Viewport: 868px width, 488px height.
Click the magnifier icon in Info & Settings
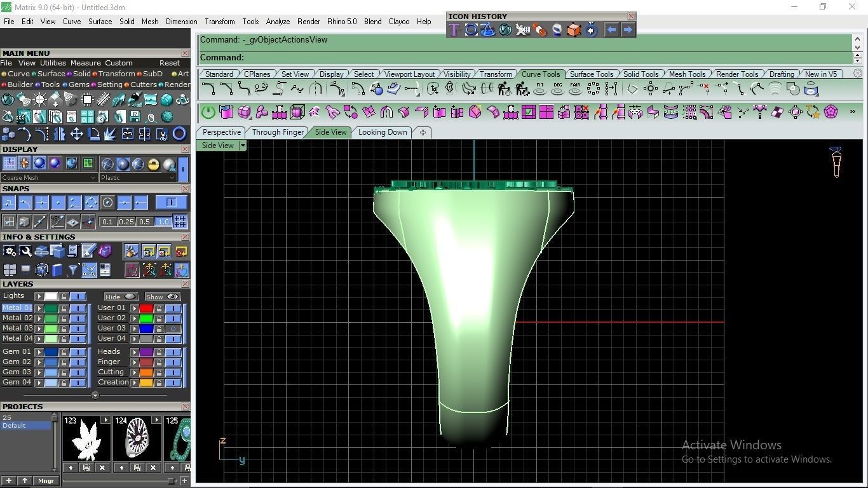pos(25,251)
